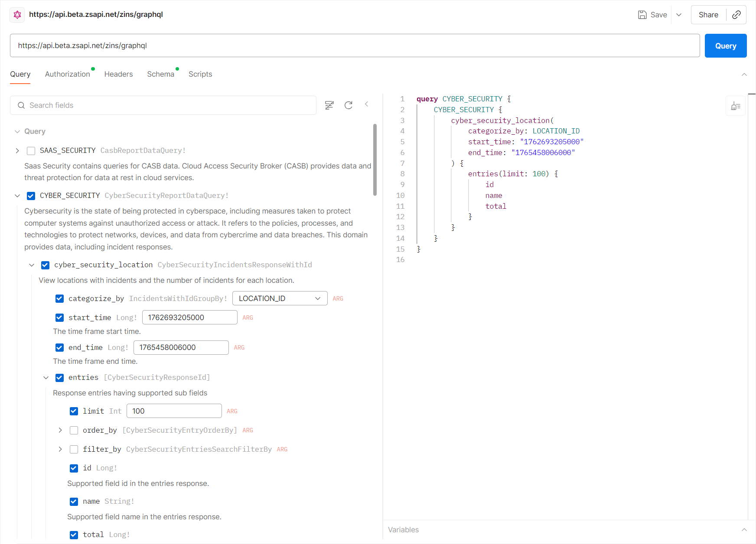Run the request with the Query button

pos(726,46)
